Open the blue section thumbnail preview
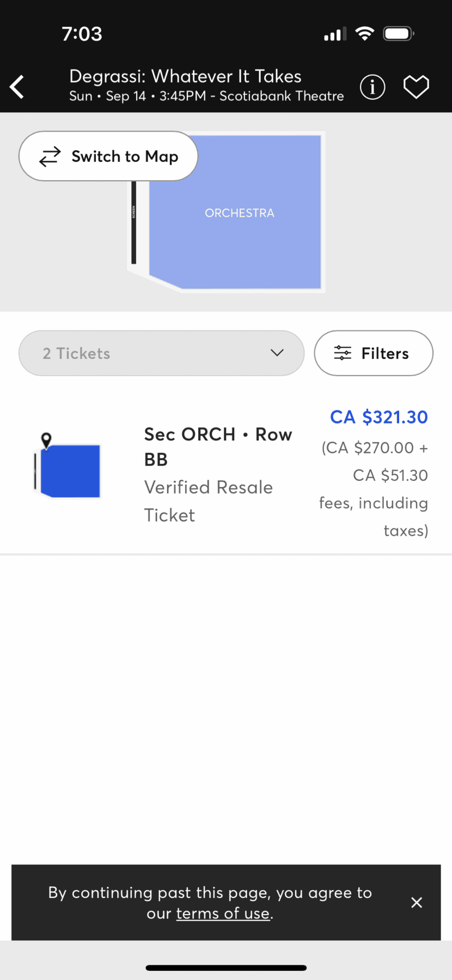 click(70, 471)
